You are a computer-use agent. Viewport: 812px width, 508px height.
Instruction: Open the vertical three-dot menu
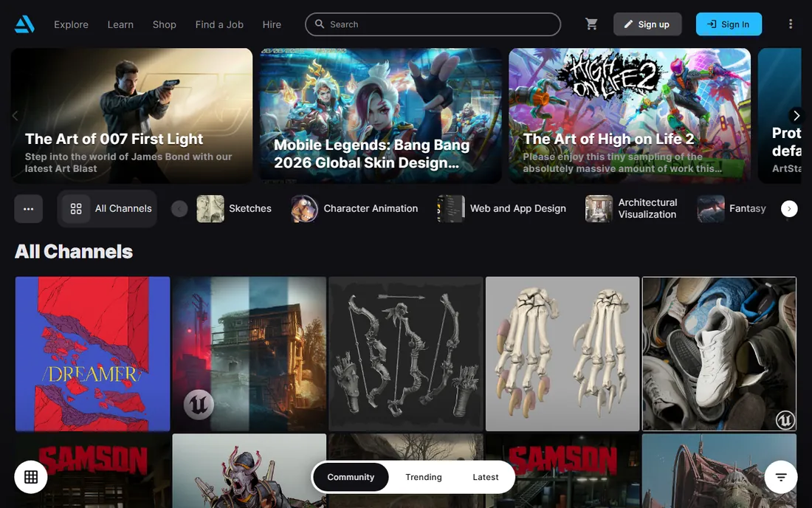click(x=791, y=24)
